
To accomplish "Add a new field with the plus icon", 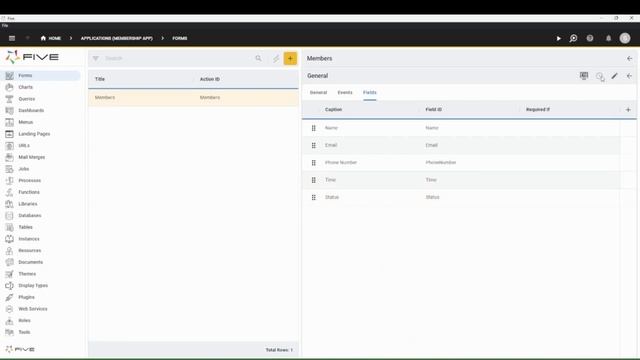I will (628, 110).
